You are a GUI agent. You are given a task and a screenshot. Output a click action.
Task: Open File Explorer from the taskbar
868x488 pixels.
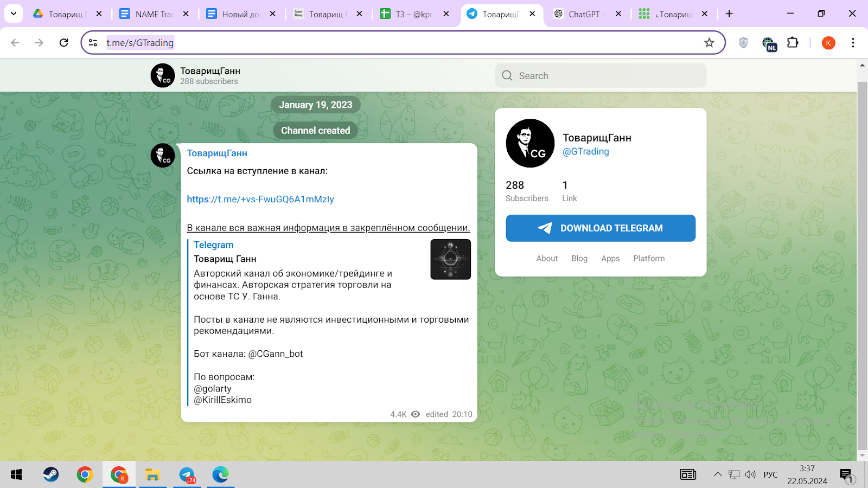pos(152,475)
